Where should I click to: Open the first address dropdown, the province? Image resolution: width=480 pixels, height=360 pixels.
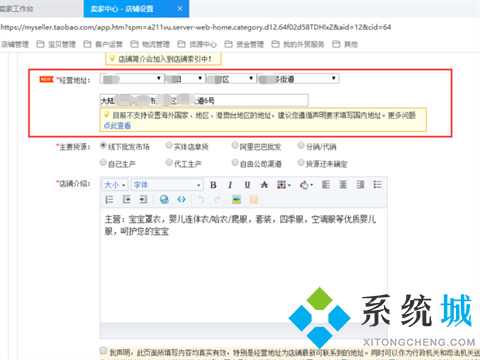(x=131, y=79)
